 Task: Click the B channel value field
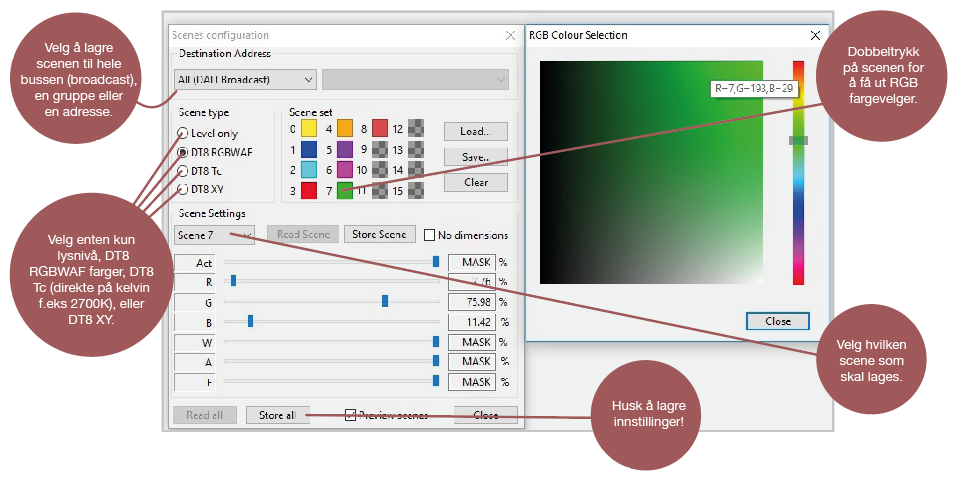point(472,322)
